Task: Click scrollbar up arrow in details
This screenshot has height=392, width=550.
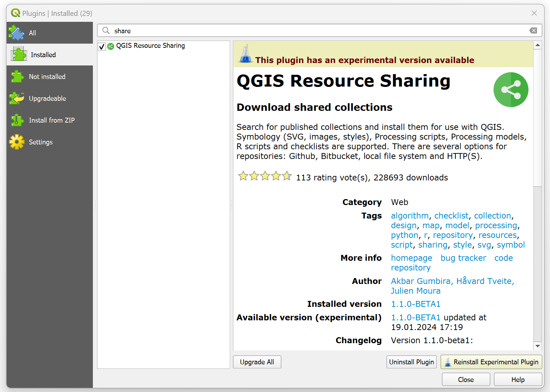Action: 538,45
